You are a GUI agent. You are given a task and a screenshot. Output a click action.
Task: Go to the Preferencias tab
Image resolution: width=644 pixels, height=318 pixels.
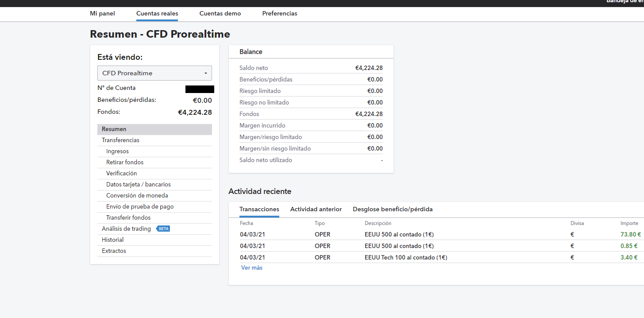(280, 13)
